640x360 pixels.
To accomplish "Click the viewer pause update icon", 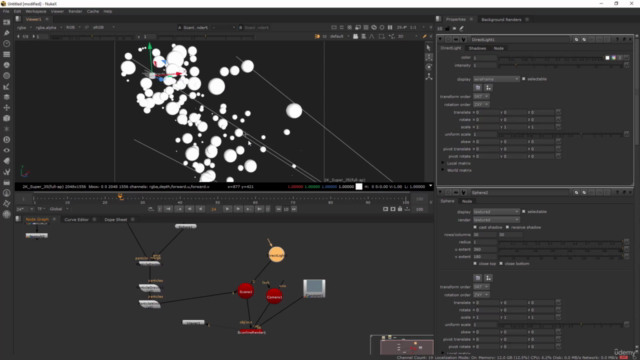I will pos(390,27).
